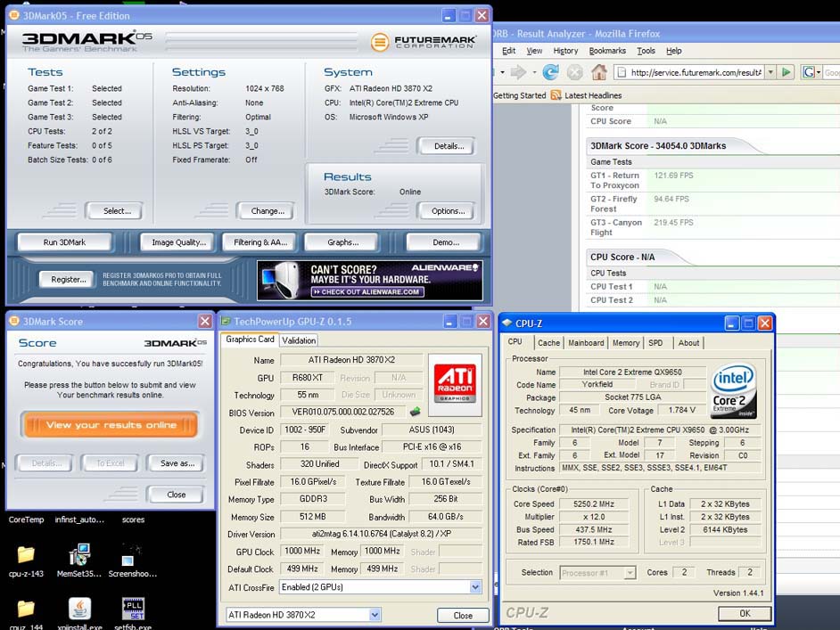Click the GPU-Z title bar icon
840x630 pixels.
pos(226,321)
